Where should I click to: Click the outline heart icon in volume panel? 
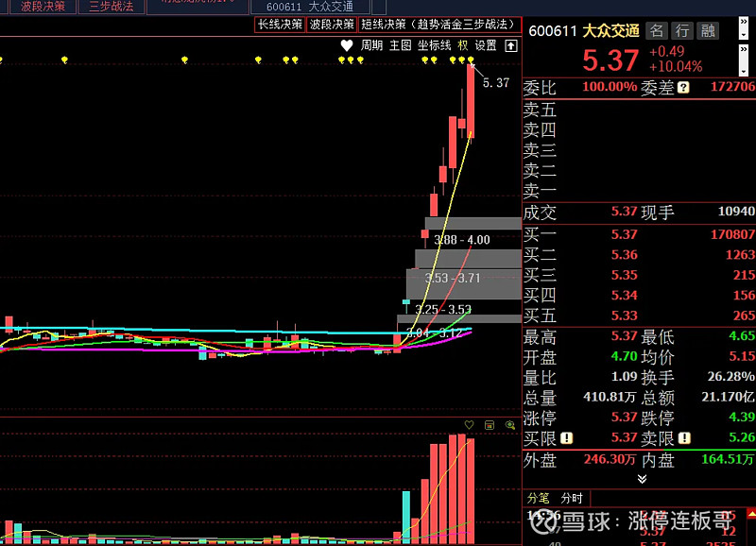pos(469,424)
